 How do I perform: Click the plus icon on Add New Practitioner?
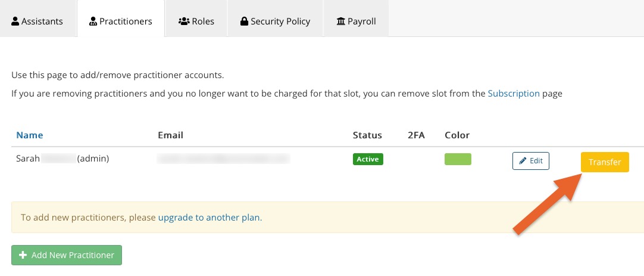[x=23, y=255]
